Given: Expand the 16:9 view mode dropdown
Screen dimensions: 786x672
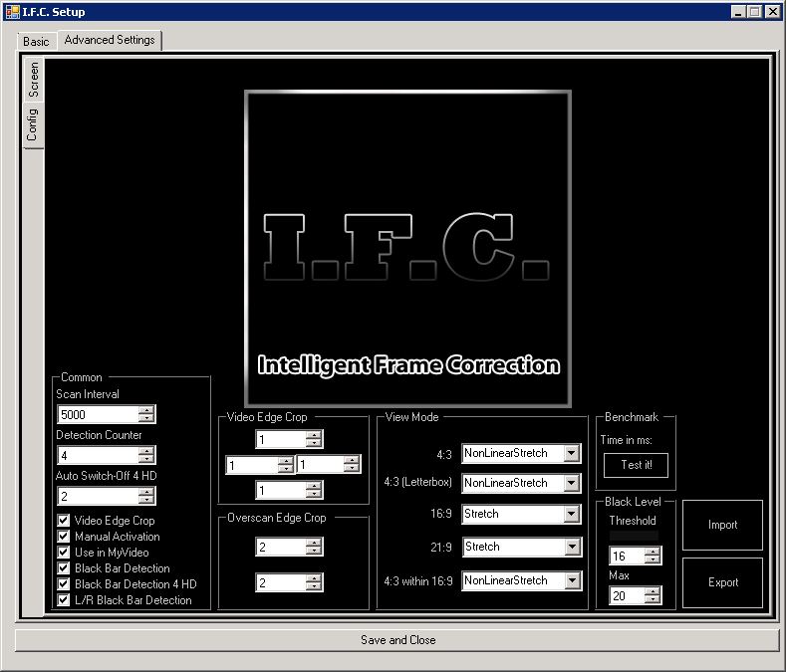Looking at the screenshot, I should pyautogui.click(x=571, y=515).
